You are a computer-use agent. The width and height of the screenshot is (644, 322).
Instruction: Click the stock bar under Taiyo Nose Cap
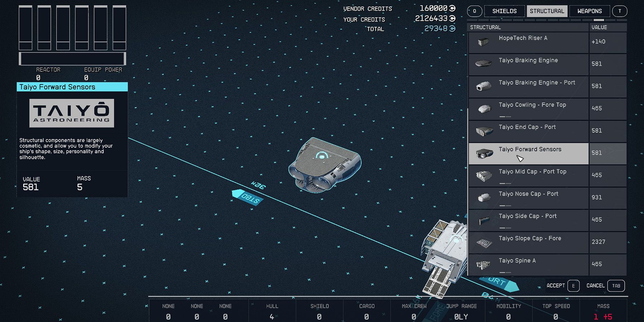coord(504,205)
